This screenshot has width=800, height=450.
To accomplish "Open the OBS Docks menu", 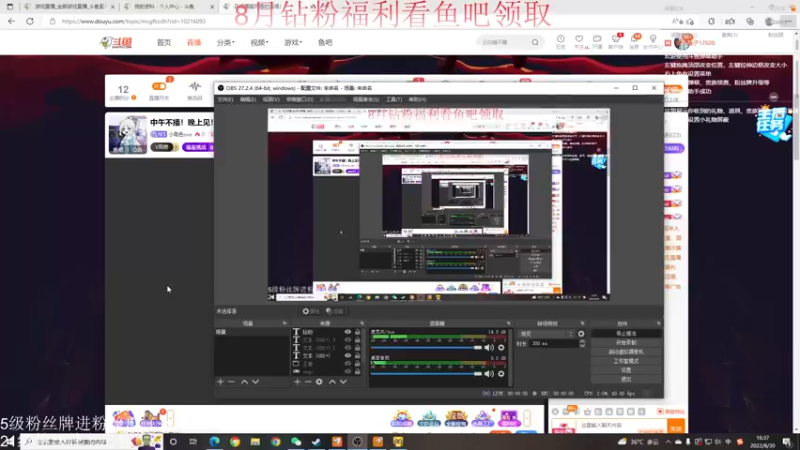I will click(299, 99).
